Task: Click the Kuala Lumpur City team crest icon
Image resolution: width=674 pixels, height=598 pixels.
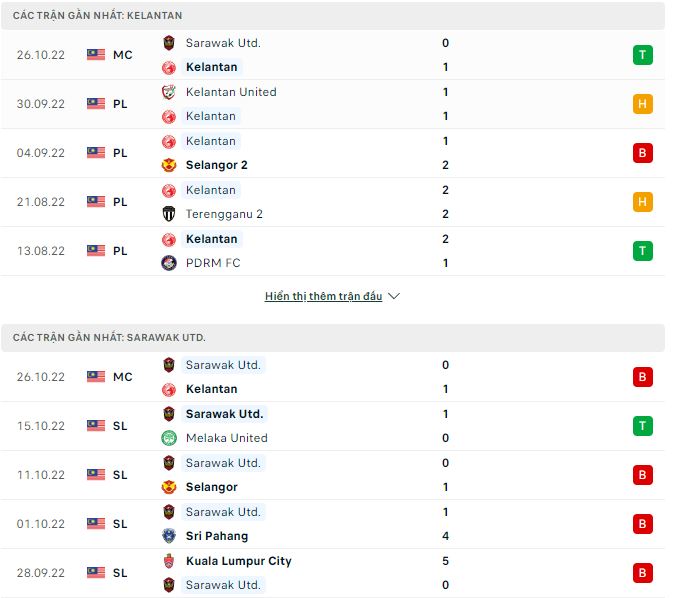Action: point(168,561)
